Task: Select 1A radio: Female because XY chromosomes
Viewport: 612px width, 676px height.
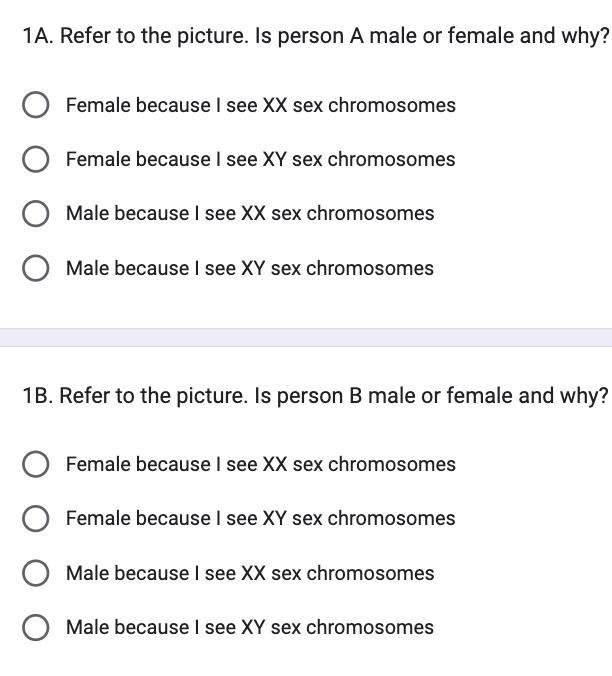Action: tap(36, 159)
